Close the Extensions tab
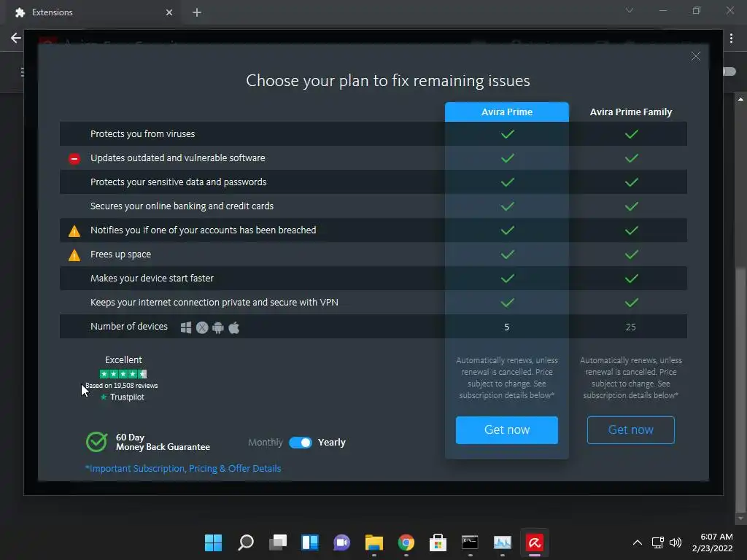747x560 pixels. click(169, 12)
